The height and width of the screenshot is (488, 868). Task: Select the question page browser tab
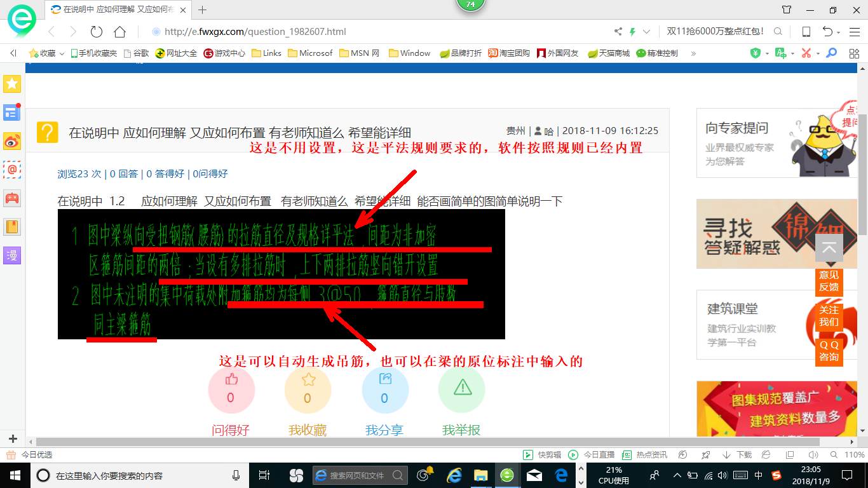click(x=119, y=10)
